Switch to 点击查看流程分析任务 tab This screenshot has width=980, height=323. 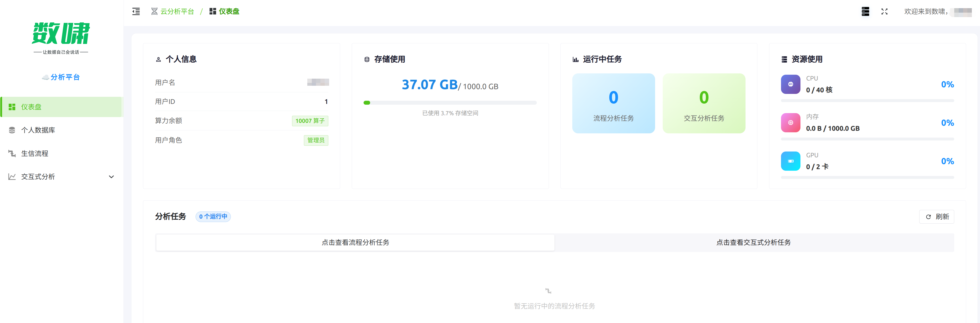[x=355, y=242]
